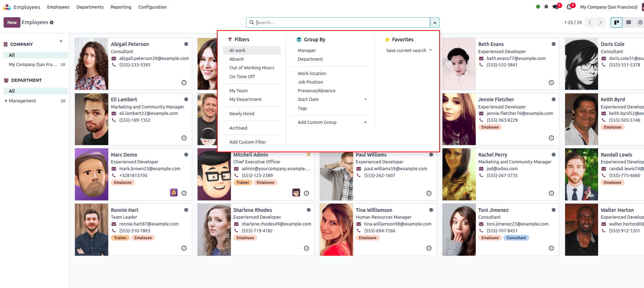Open the Reporting menu
Image resolution: width=644 pixels, height=288 pixels.
(121, 7)
